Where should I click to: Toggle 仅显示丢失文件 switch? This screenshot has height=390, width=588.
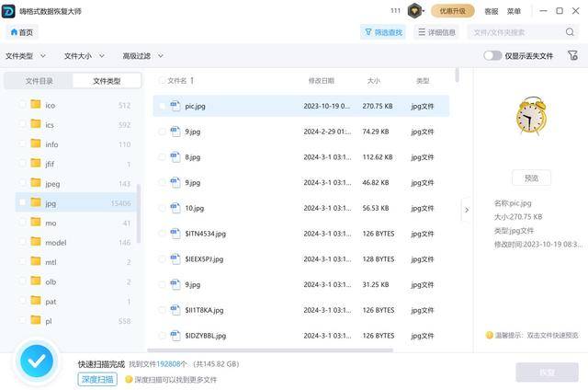[492, 56]
